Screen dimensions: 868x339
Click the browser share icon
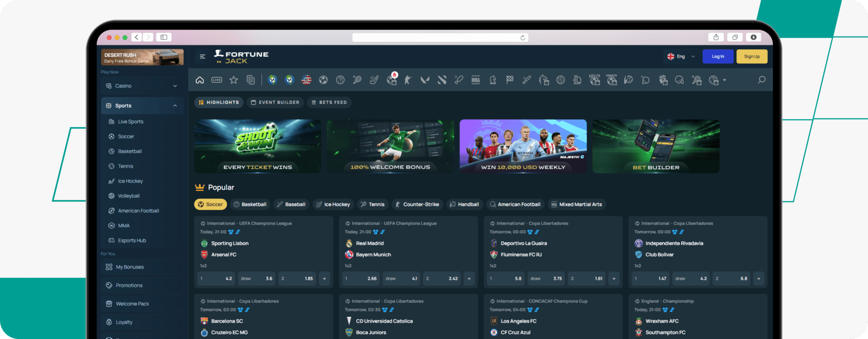click(x=716, y=37)
